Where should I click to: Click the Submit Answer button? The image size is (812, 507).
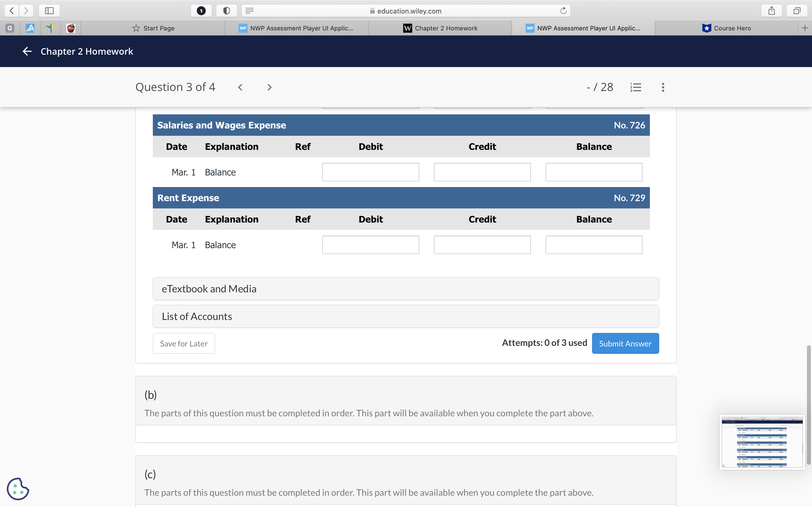[625, 343]
